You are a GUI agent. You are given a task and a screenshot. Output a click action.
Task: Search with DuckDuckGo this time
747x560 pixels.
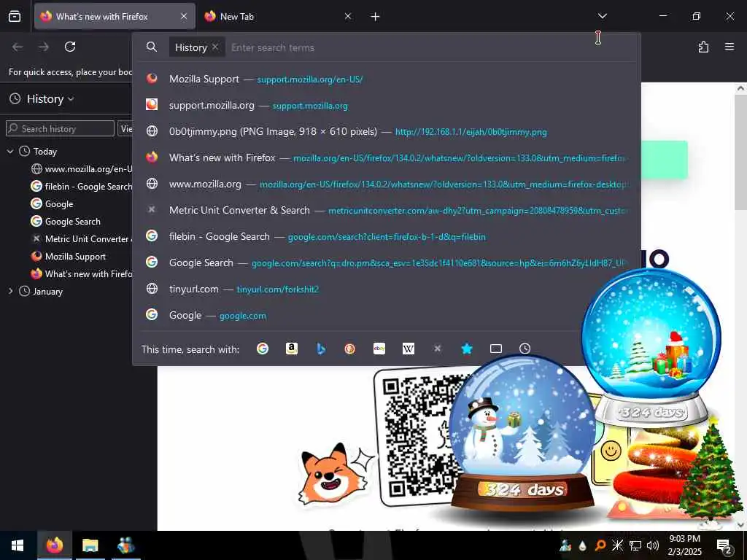pyautogui.click(x=350, y=349)
